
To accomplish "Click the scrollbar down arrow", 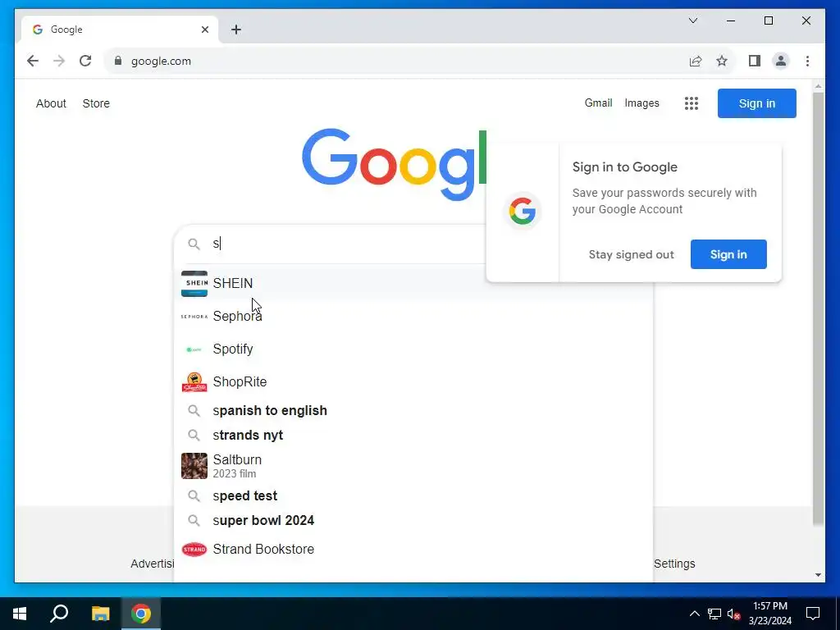I will point(818,575).
